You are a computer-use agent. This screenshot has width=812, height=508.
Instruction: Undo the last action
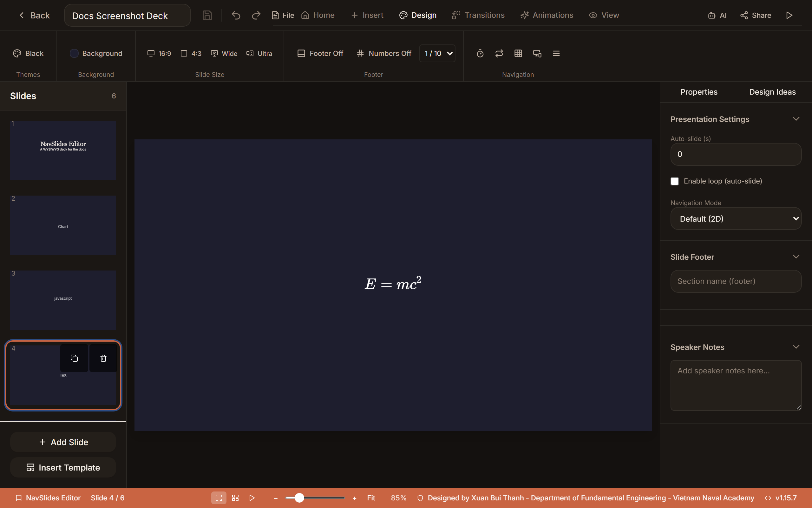point(236,16)
